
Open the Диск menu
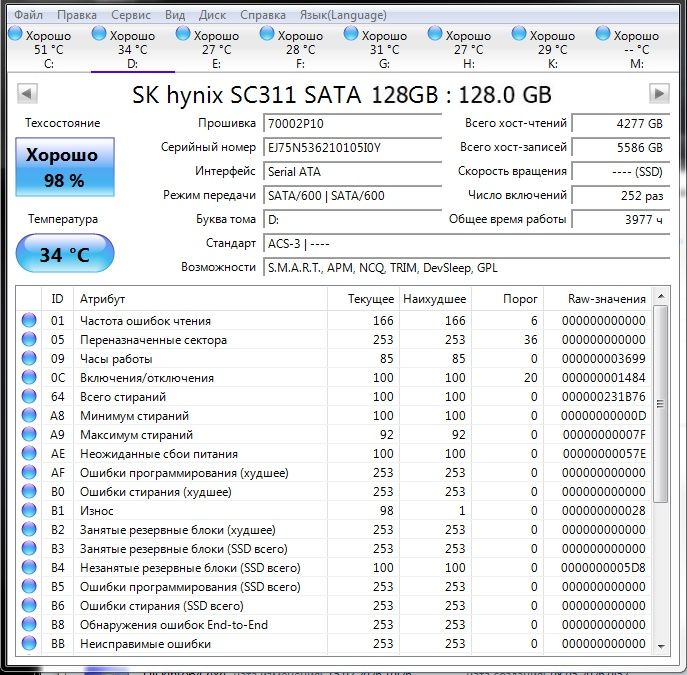pyautogui.click(x=212, y=15)
